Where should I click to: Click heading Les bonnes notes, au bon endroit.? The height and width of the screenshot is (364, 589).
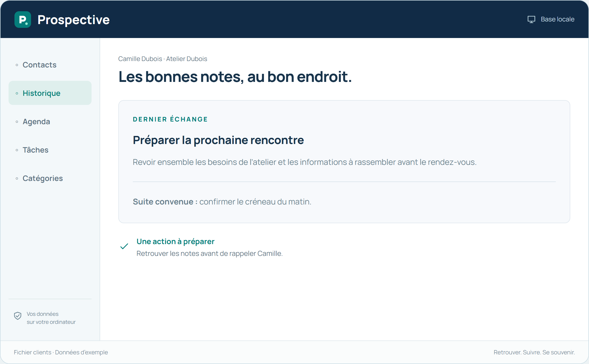(x=235, y=77)
